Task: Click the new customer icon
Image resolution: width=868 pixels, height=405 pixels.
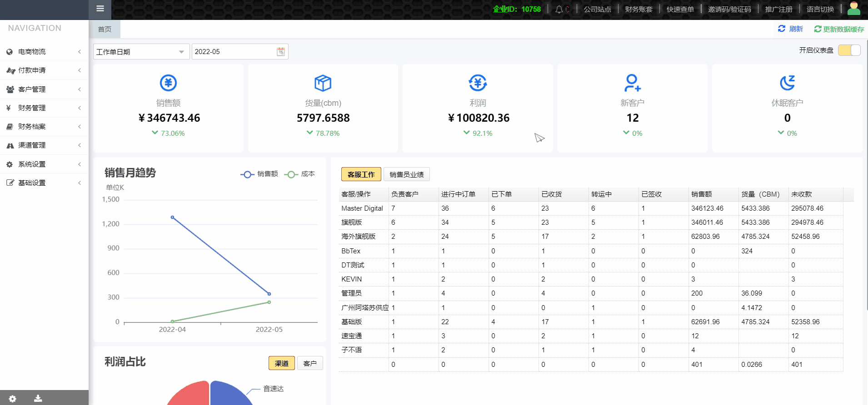Action: (x=632, y=83)
